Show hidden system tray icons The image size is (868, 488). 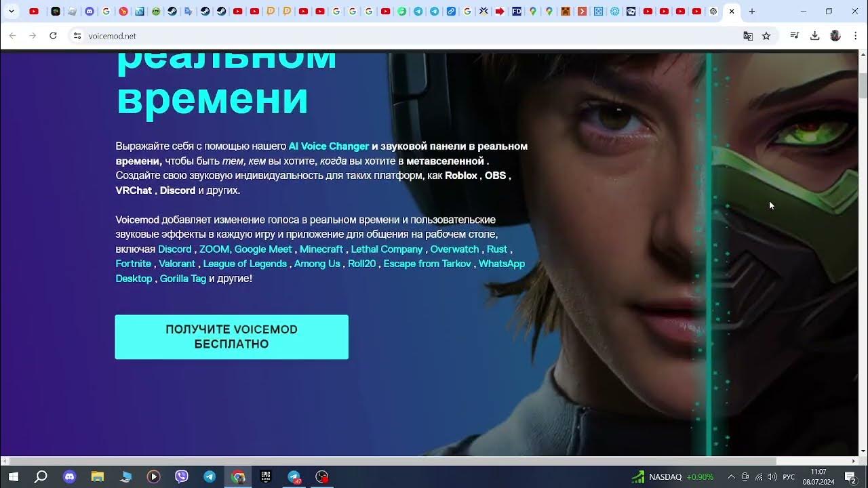point(731,476)
